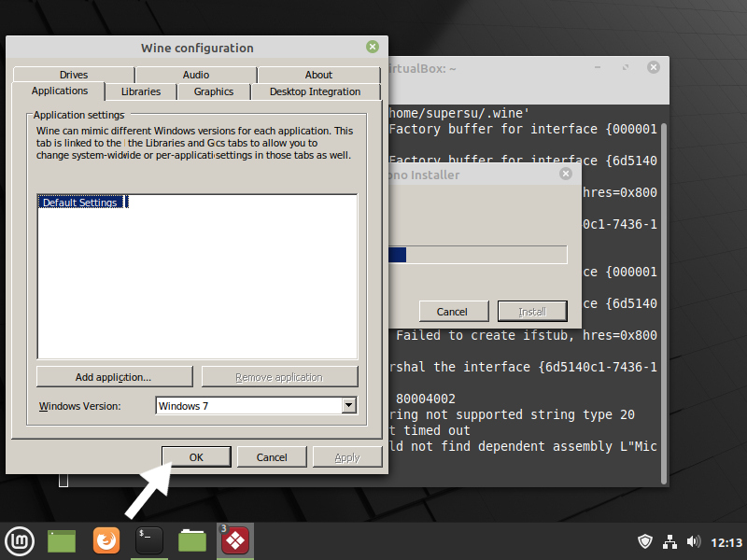Click terminal text '80004002'

[x=426, y=399]
